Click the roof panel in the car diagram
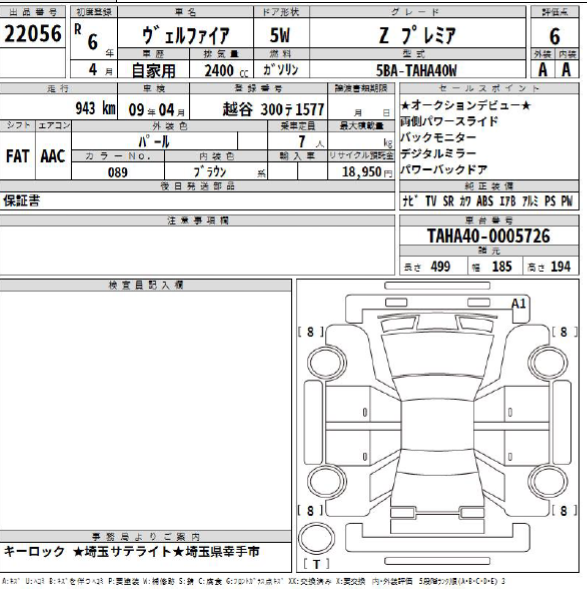The image size is (587, 591). 437,426
